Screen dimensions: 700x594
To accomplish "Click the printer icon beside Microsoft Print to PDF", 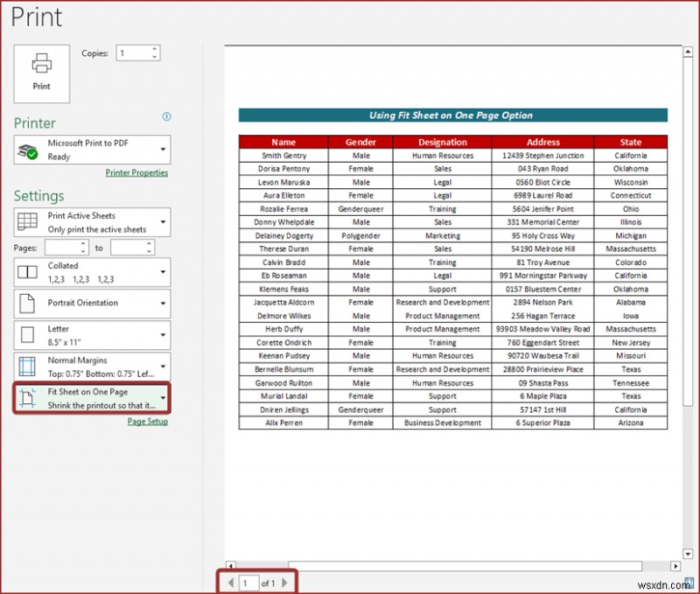I will pos(26,149).
